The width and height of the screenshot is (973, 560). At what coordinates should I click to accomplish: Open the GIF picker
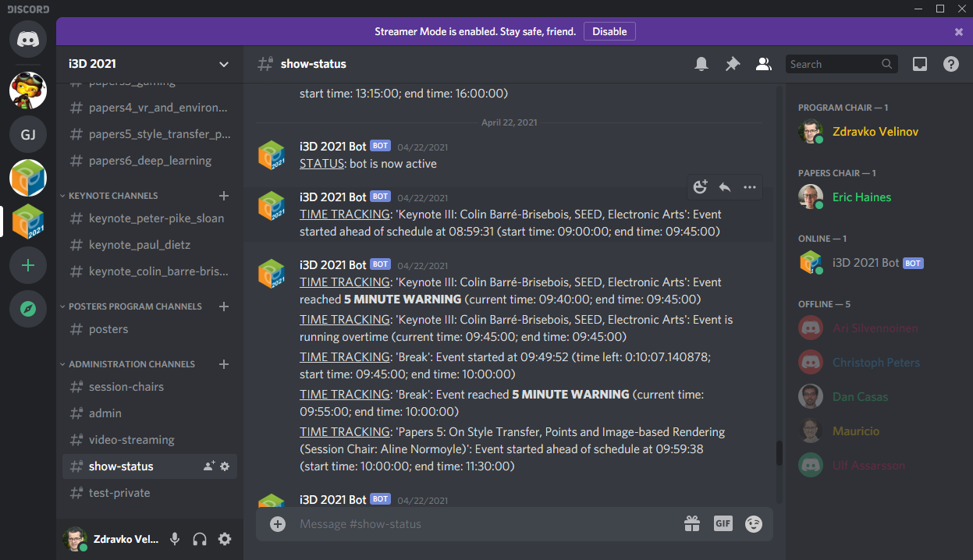pyautogui.click(x=723, y=524)
